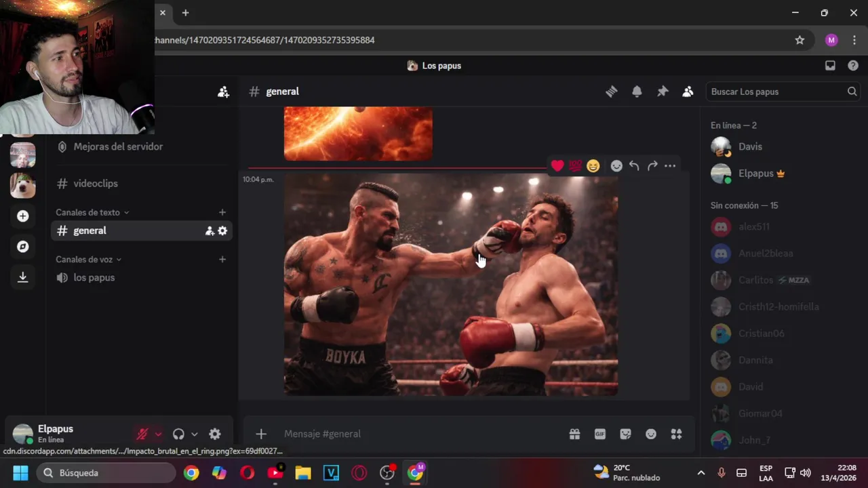Click the Buscar Los papus search field
The image size is (868, 488).
point(783,91)
